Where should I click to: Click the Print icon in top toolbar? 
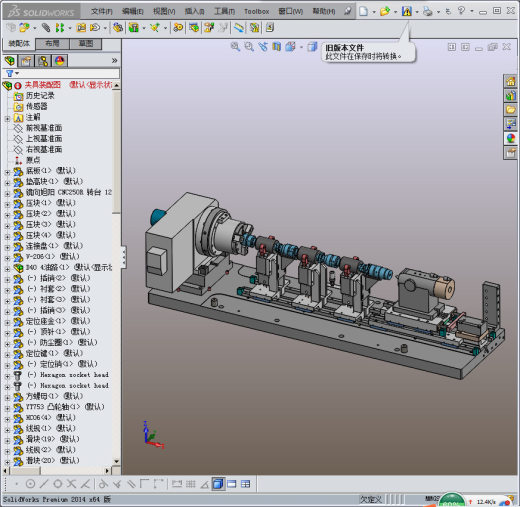coord(428,11)
